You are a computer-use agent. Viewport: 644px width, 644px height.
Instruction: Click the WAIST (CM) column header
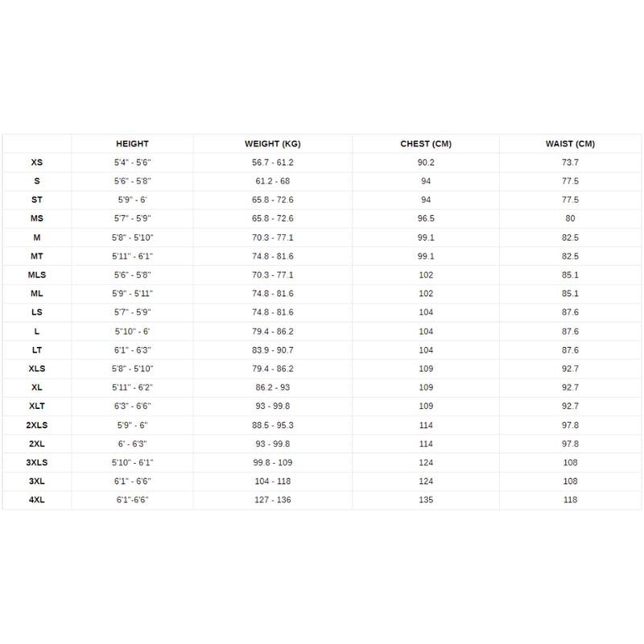(x=570, y=144)
